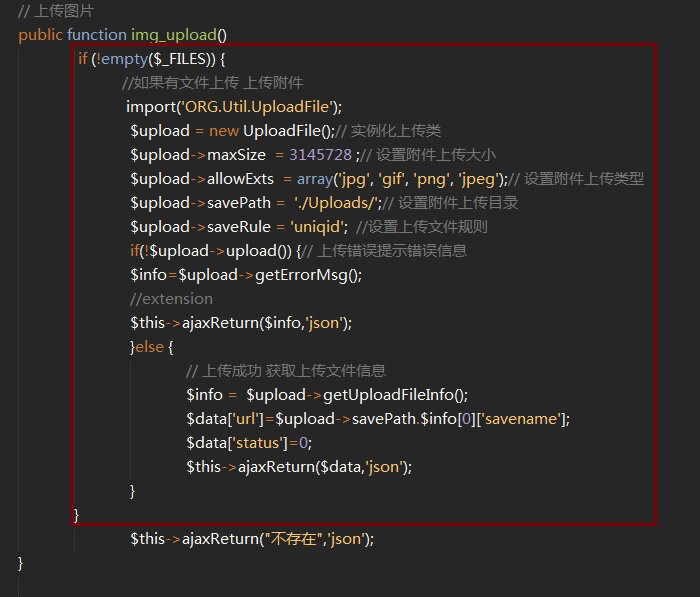Click the "//extension" comment
Screen dimensions: 700x597
tap(171, 299)
